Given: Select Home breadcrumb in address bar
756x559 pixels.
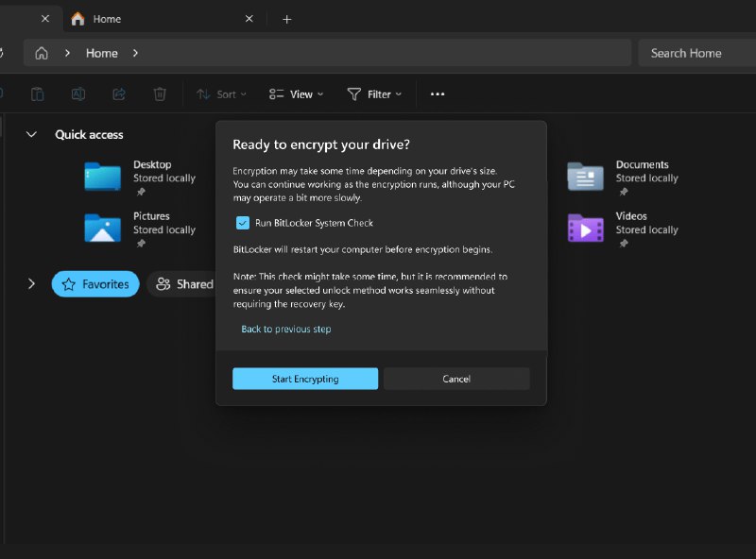Looking at the screenshot, I should pyautogui.click(x=102, y=53).
